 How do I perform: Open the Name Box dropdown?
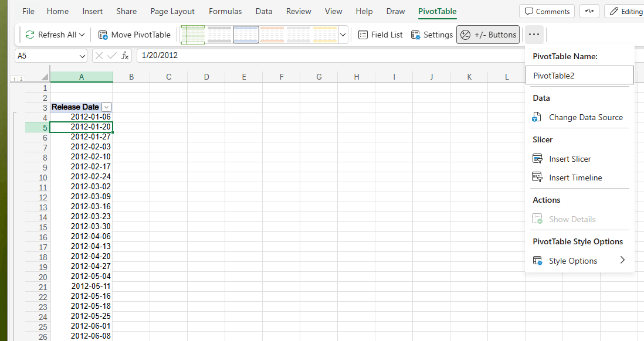tap(82, 56)
